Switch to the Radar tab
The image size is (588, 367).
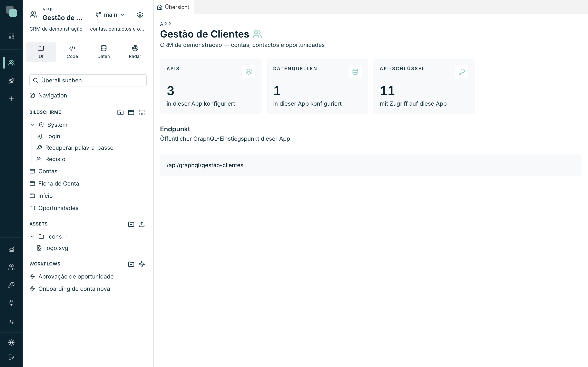135,52
